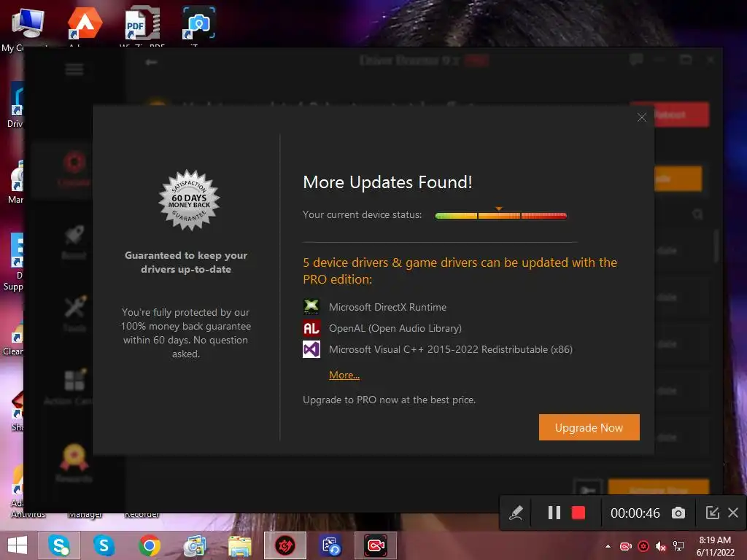Open Skype from the first taskbar icon

(59, 545)
